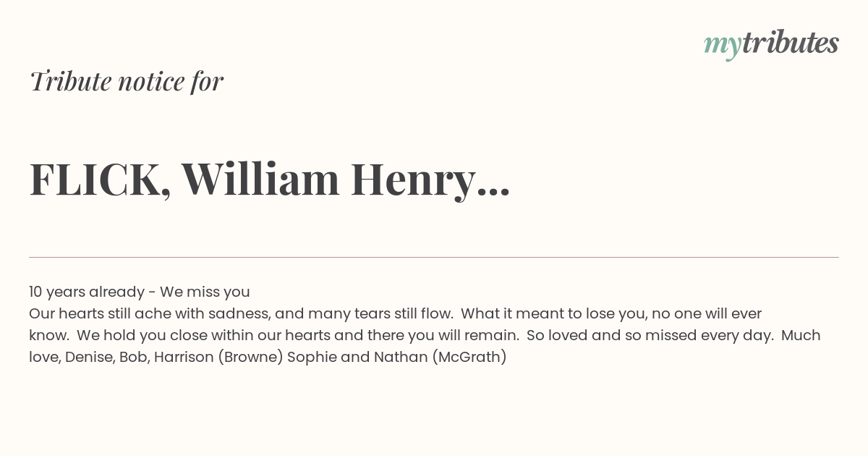Screen dimensions: 868x456
Task: Click the mytributes logo
Action: point(771,44)
